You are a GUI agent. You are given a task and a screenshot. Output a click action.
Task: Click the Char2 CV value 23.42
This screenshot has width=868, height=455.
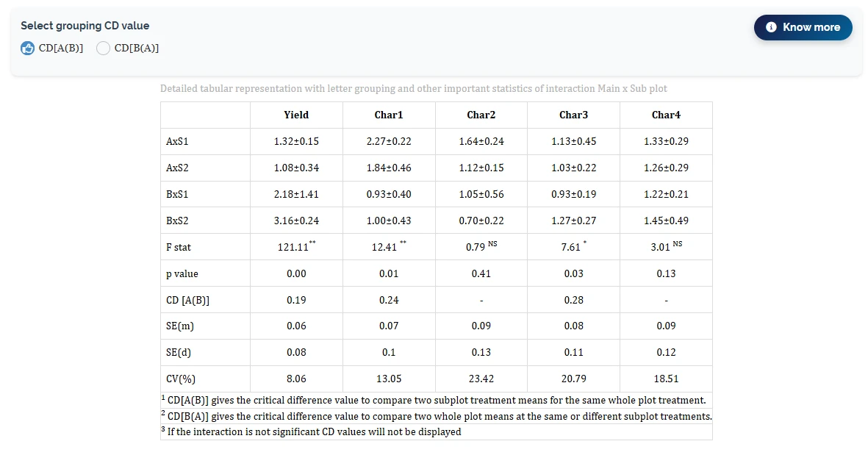click(481, 379)
